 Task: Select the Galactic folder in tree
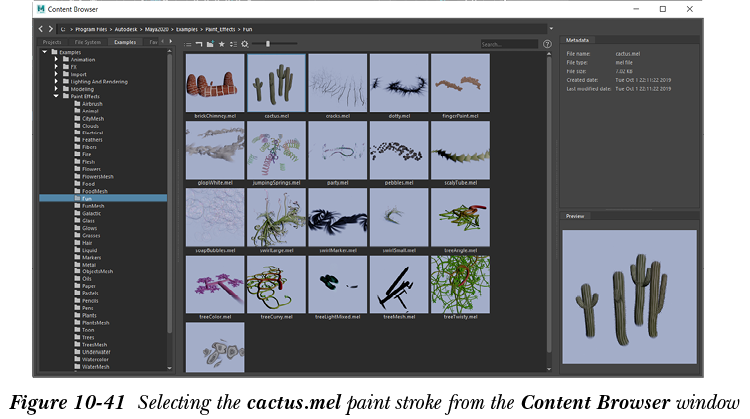(92, 212)
